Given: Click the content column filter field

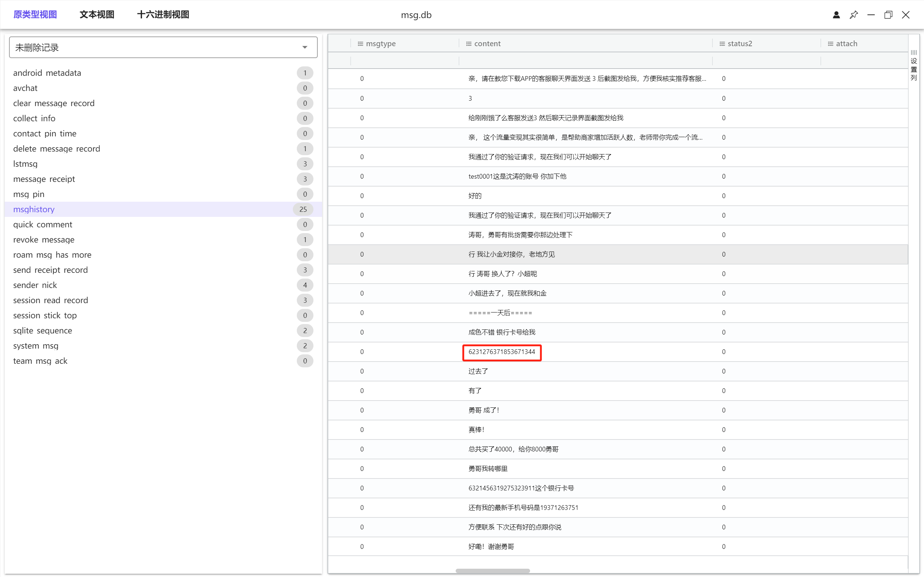Looking at the screenshot, I should (585, 60).
